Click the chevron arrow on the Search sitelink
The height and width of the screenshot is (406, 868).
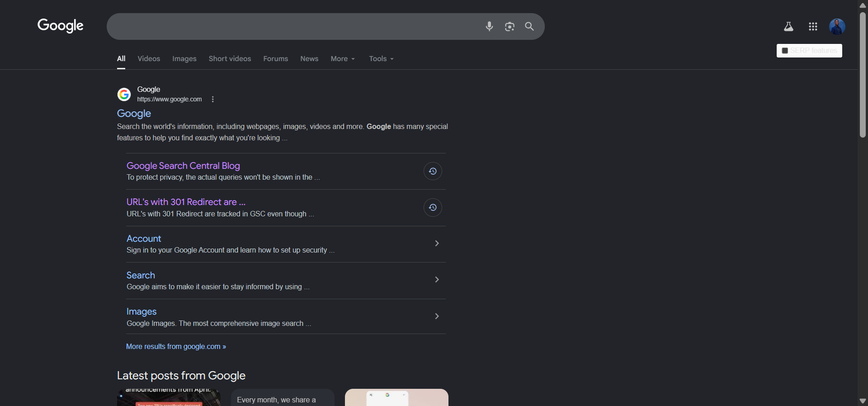coord(437,280)
